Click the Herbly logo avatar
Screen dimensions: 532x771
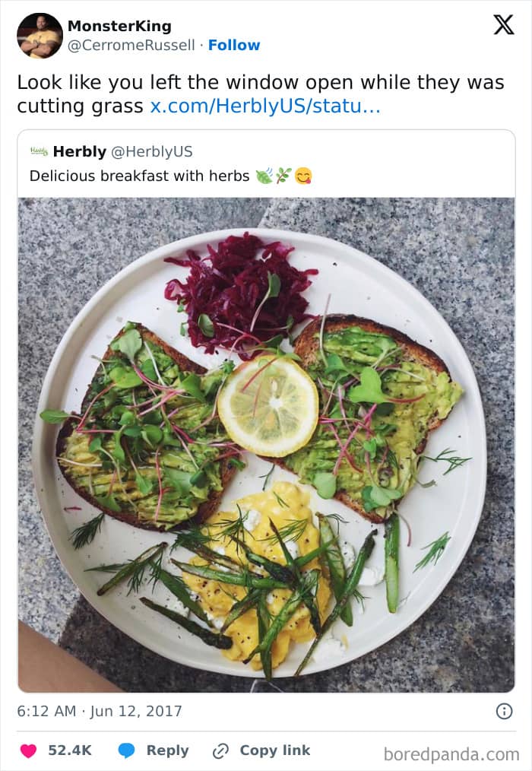point(39,151)
